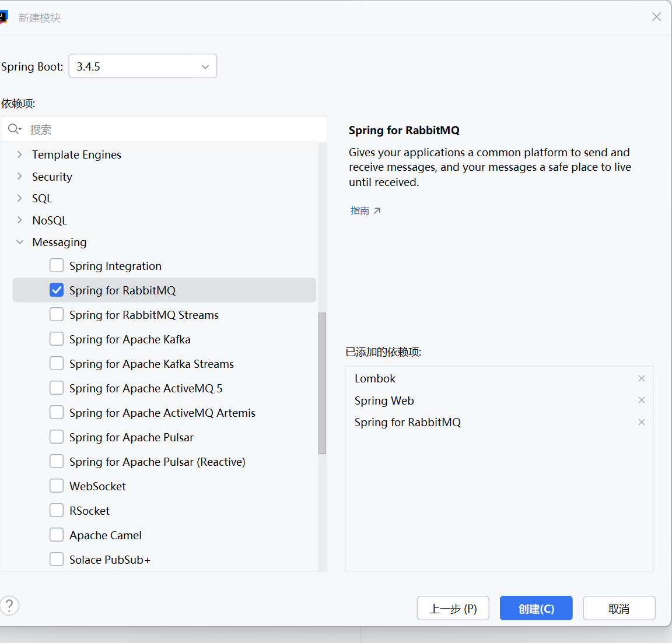Expand the Template Engines category
672x643 pixels.
coord(19,154)
